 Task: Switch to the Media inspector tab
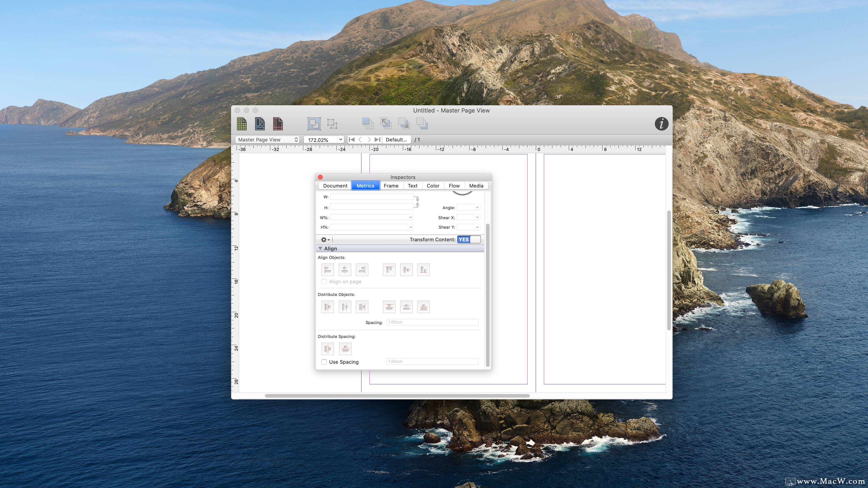pyautogui.click(x=476, y=185)
